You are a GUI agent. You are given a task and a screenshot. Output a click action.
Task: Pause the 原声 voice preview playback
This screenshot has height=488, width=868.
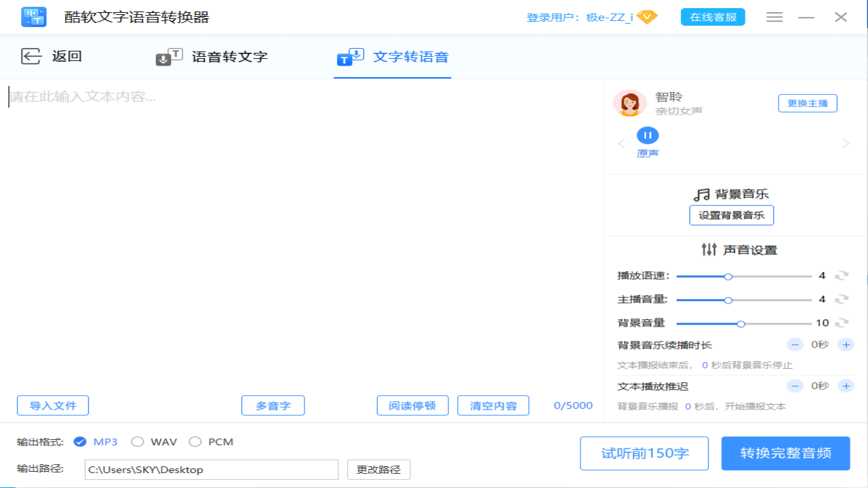tap(648, 135)
